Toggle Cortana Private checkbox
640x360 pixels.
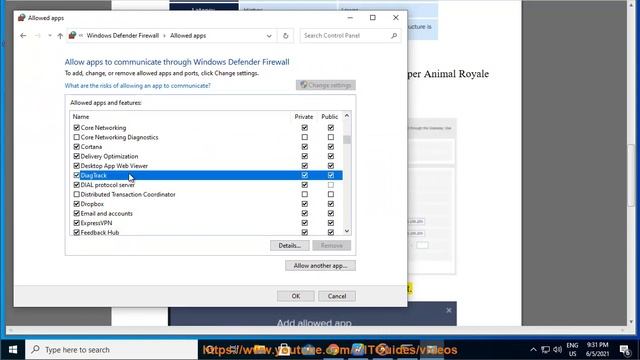(304, 147)
